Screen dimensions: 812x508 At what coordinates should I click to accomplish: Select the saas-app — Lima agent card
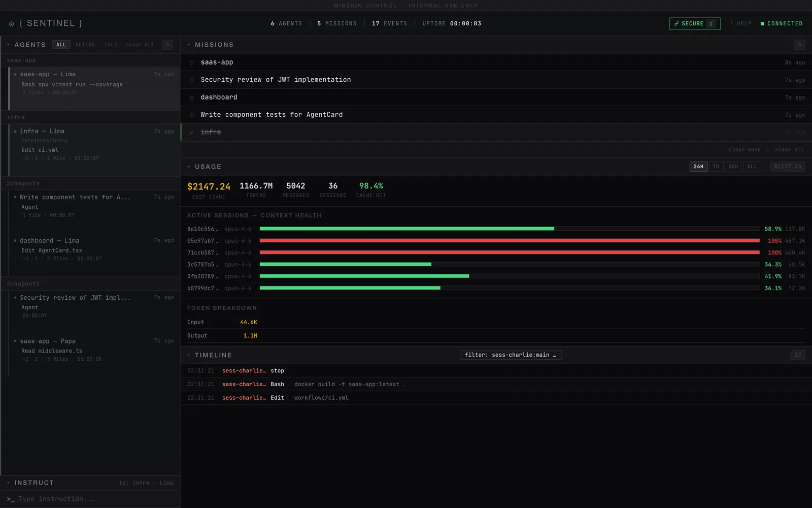(x=94, y=88)
